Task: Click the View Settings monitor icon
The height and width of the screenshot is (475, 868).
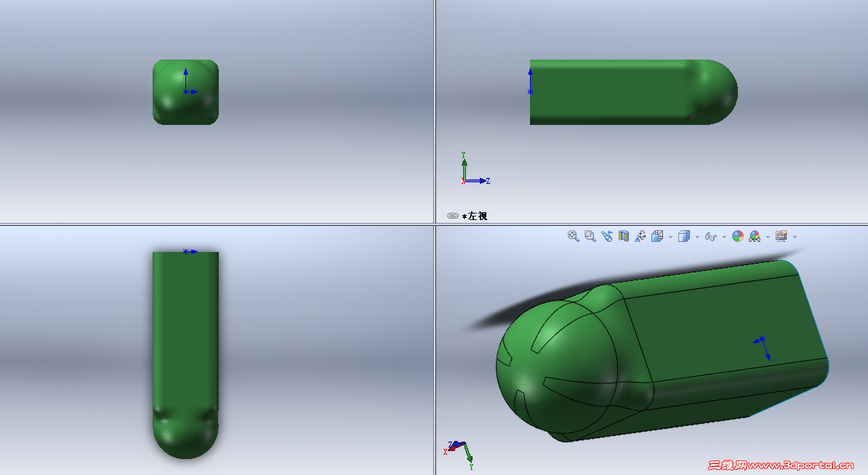Action: coord(781,236)
